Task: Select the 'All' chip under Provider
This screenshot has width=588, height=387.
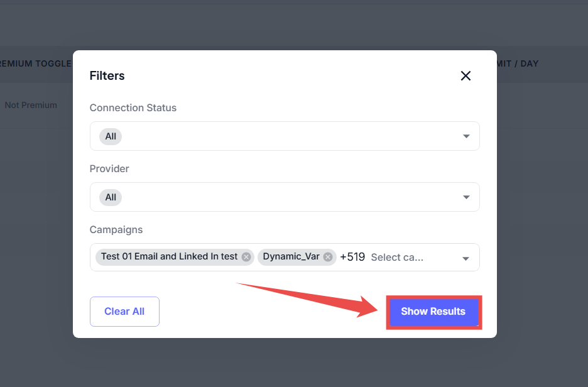Action: pyautogui.click(x=111, y=197)
